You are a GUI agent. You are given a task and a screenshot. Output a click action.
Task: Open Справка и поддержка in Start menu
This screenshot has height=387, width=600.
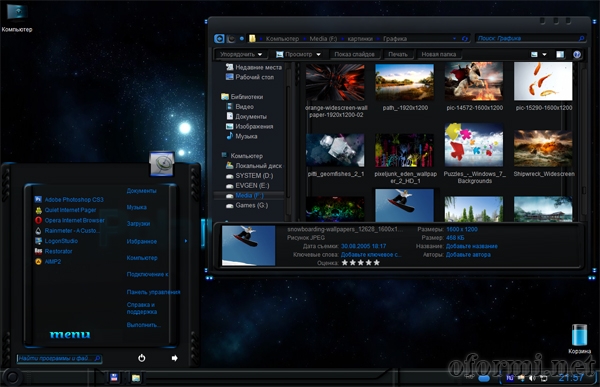[x=142, y=308]
